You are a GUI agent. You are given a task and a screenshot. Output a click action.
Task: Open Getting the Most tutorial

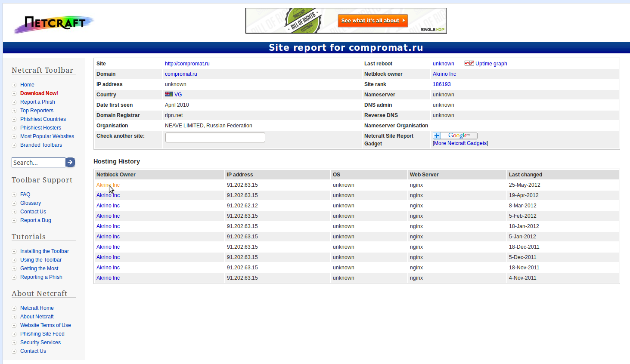tap(39, 268)
